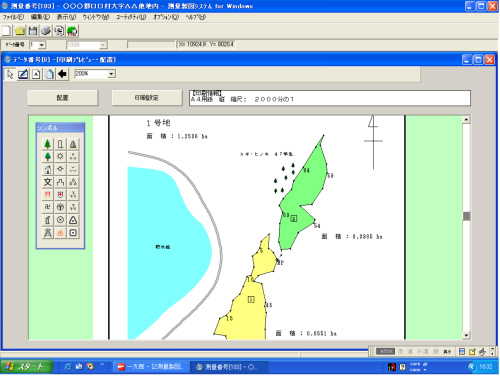
Task: Click the vertical scrollbar thumb
Action: pos(466,216)
